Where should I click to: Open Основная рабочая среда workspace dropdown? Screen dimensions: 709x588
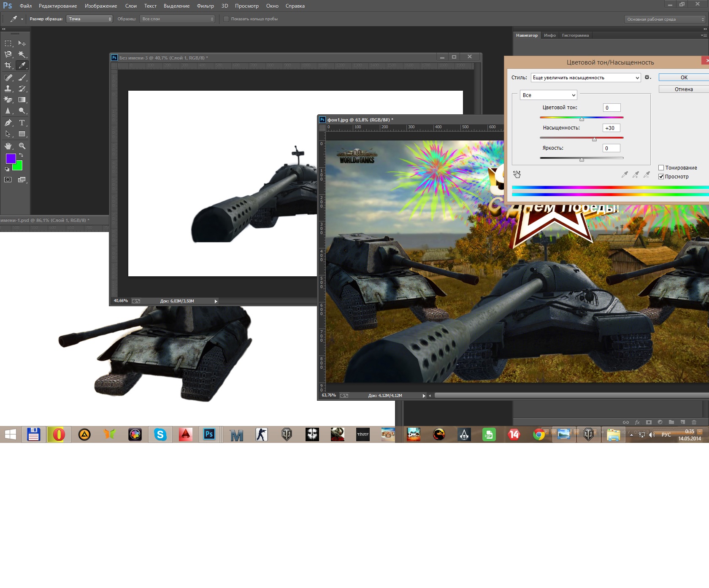point(665,19)
